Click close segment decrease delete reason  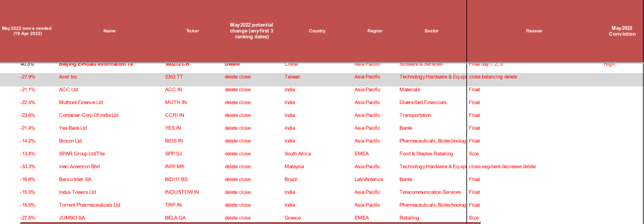tap(502, 166)
